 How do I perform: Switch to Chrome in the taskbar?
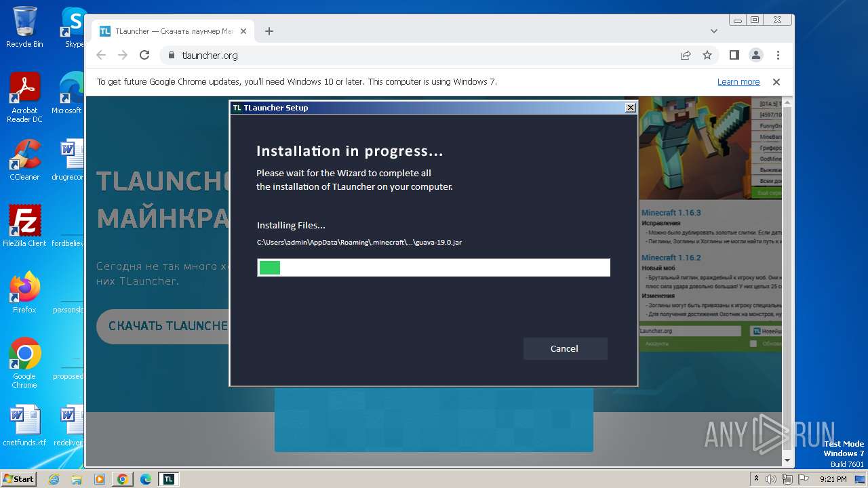[122, 479]
